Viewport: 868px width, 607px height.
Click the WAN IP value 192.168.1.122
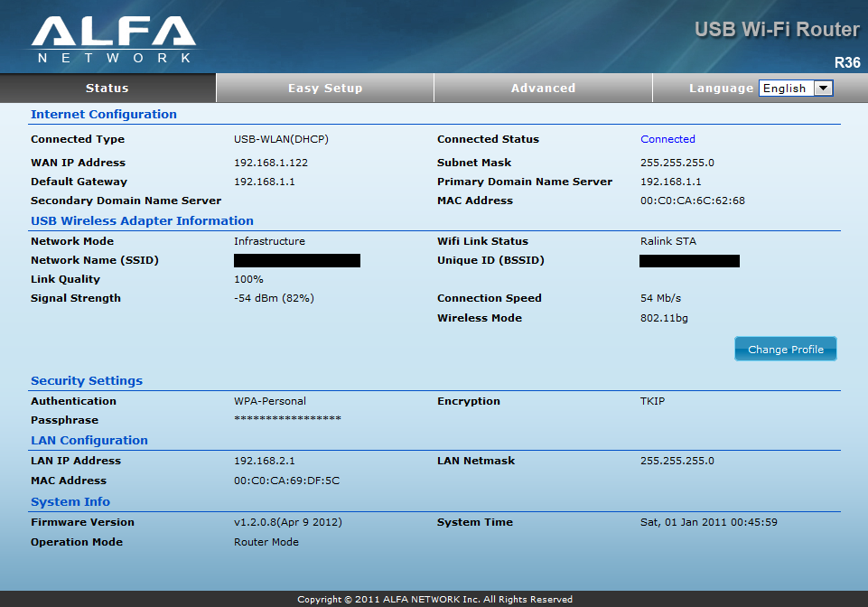pos(271,163)
